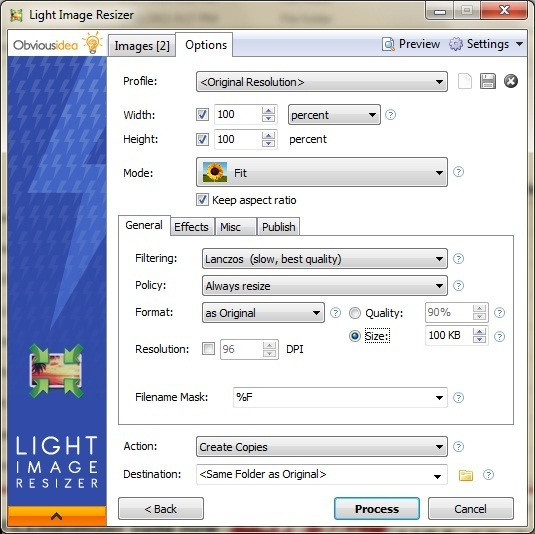Open help icon next to Filtering
This screenshot has height=534, width=535.
pyautogui.click(x=458, y=259)
